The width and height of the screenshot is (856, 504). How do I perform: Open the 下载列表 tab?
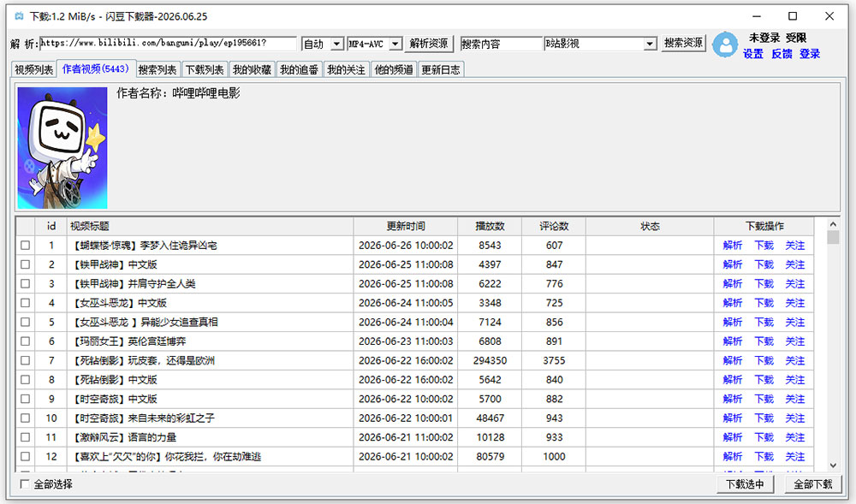click(x=205, y=70)
